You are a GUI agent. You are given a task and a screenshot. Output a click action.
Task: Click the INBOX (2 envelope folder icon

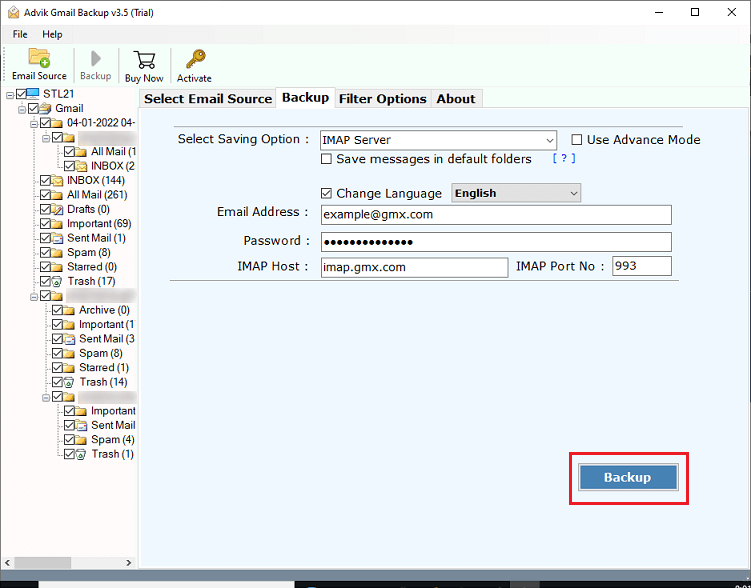[81, 166]
